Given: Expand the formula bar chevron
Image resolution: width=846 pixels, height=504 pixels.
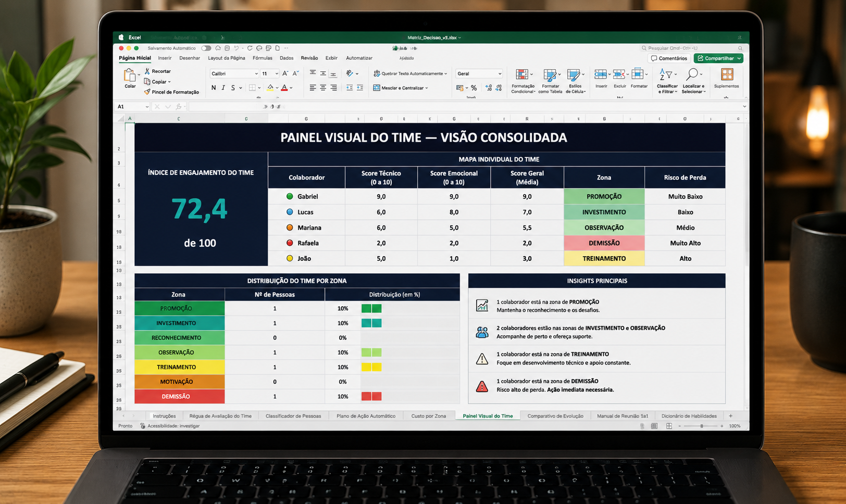Looking at the screenshot, I should pyautogui.click(x=744, y=107).
